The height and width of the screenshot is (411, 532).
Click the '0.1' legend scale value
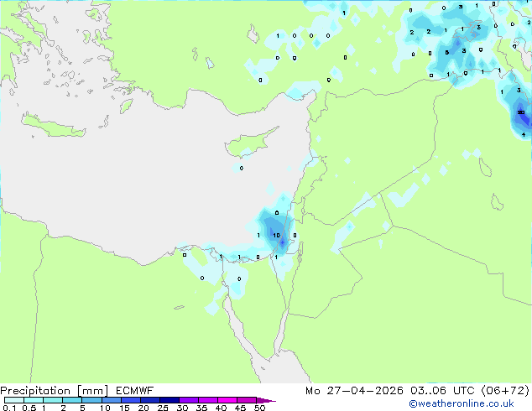9,408
